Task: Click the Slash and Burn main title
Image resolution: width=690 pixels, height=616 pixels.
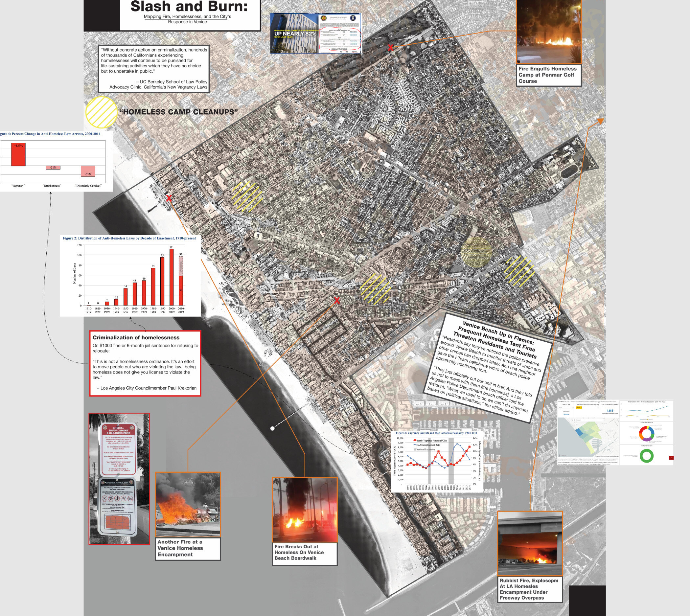Action: pos(189,7)
